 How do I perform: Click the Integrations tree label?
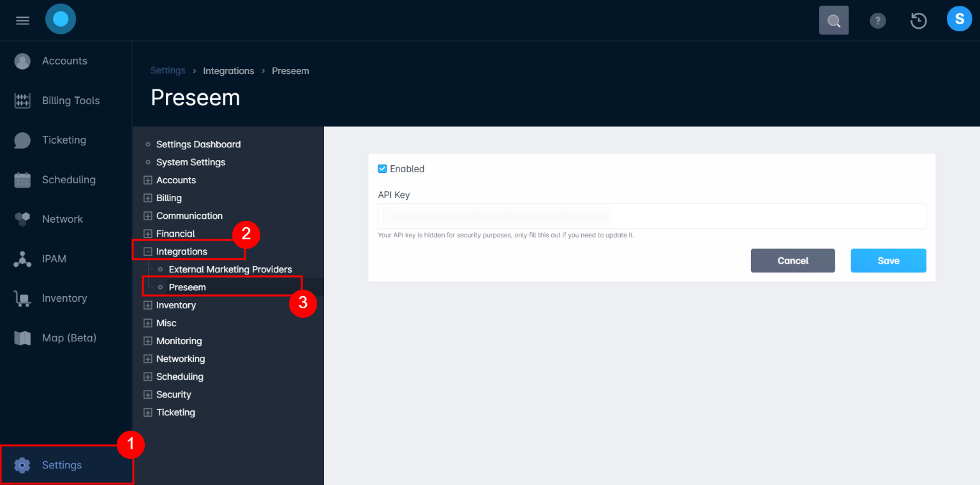click(x=182, y=252)
